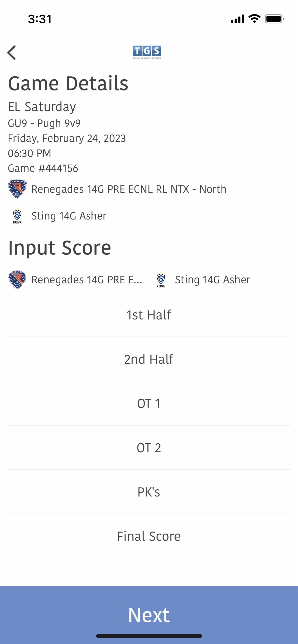298x644 pixels.
Task: Open the OT 2 score row
Action: tap(149, 448)
